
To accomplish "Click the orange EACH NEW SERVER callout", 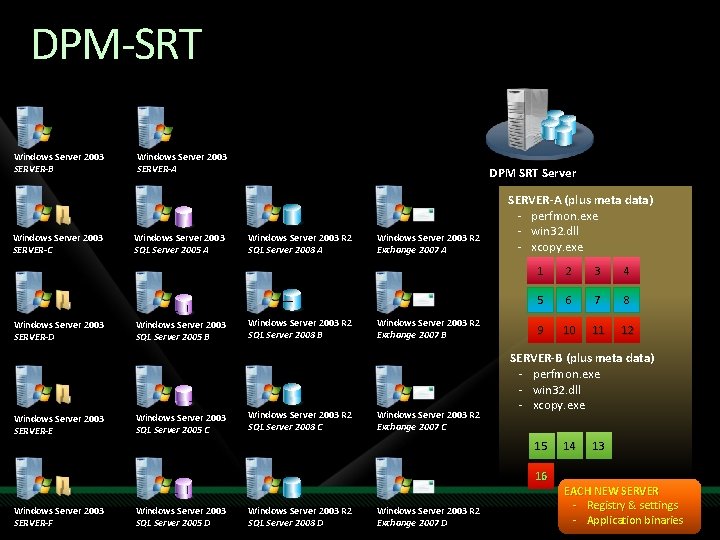I will pos(630,506).
